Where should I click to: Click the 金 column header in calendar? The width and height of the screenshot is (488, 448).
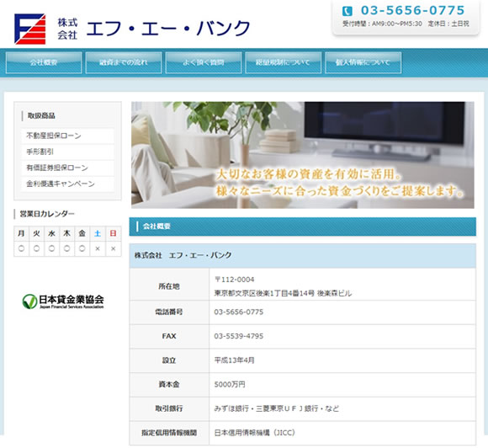[x=82, y=233]
